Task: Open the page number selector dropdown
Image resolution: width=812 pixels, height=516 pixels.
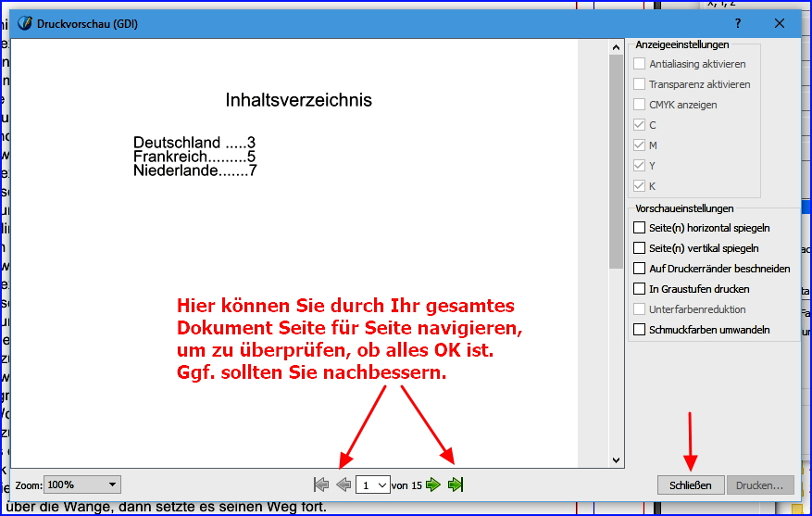Action: click(373, 485)
